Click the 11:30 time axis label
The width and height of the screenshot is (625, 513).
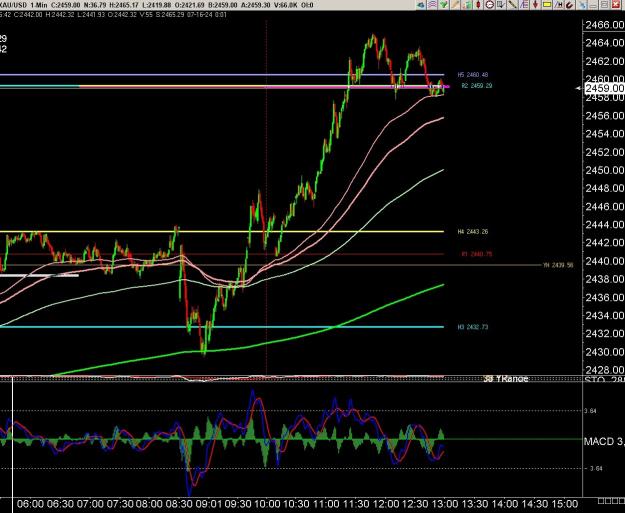pos(358,504)
